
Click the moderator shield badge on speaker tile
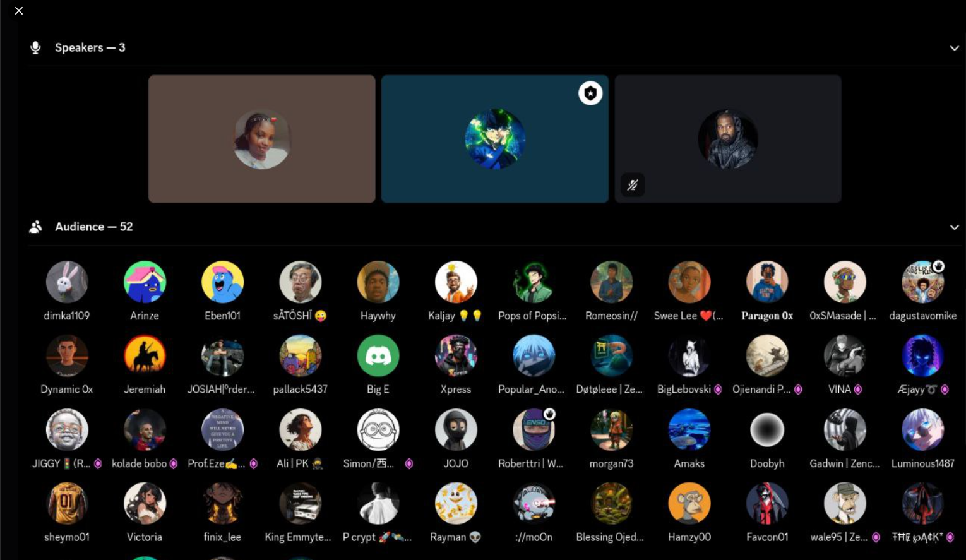pos(590,93)
